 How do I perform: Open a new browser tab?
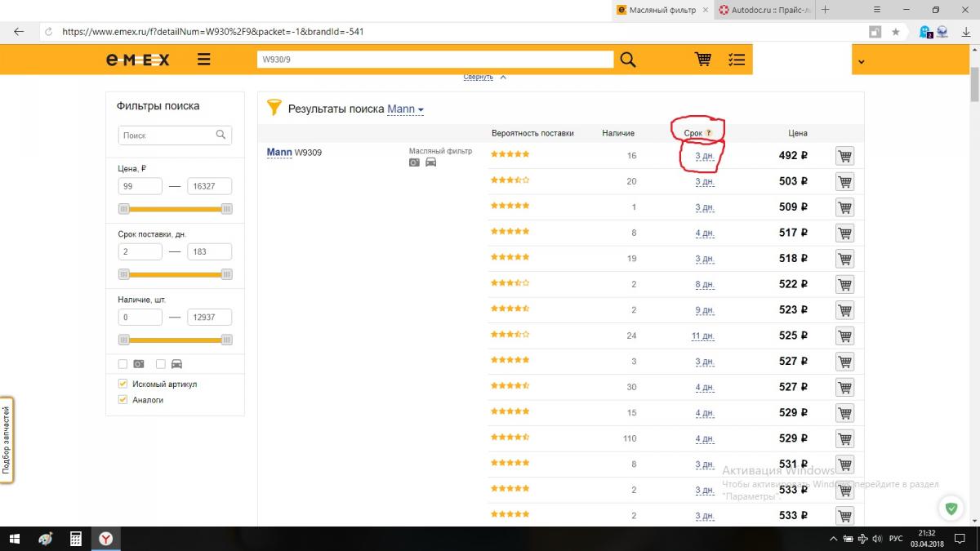click(x=826, y=10)
